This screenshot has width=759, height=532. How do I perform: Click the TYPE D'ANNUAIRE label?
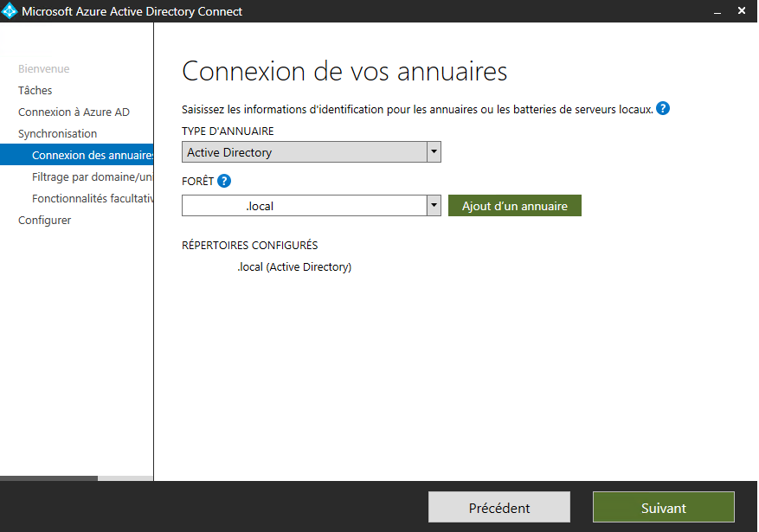(228, 131)
